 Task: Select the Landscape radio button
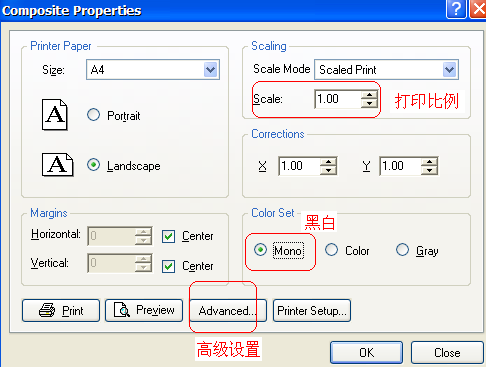[93, 165]
